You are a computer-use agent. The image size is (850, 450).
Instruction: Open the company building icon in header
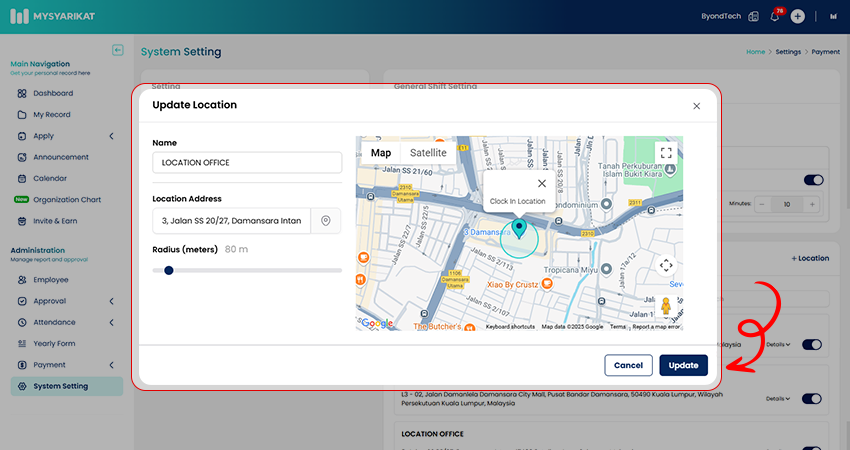pyautogui.click(x=754, y=16)
